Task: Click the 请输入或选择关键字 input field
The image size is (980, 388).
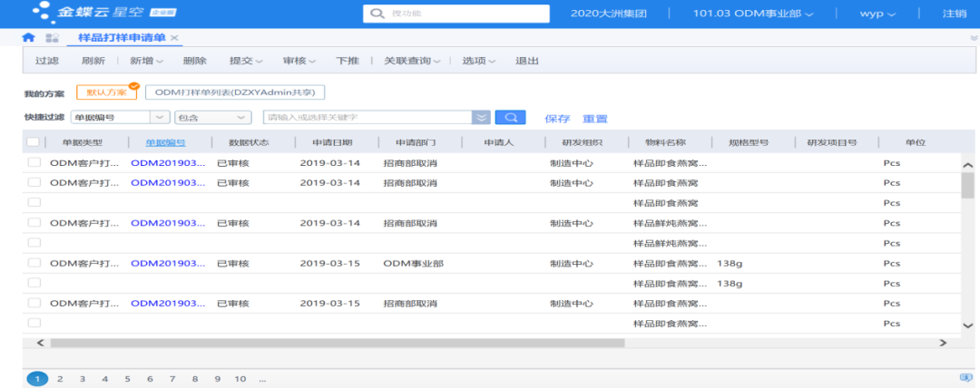Action: click(x=367, y=118)
